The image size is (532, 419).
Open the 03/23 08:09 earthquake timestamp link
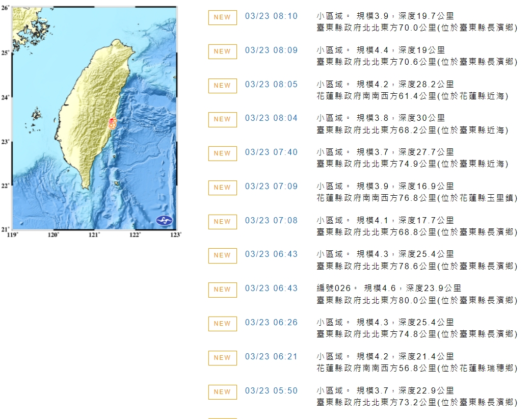point(271,50)
